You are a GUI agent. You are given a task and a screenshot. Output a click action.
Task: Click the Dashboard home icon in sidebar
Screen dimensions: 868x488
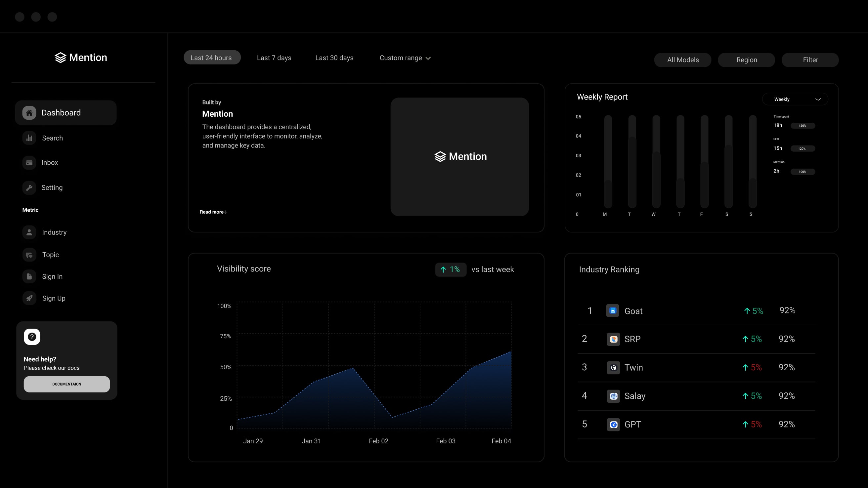(29, 113)
